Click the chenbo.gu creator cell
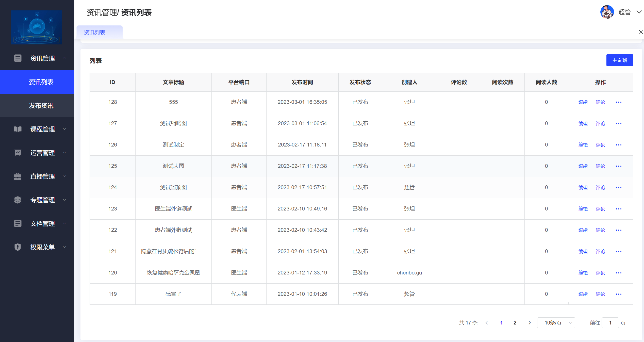 (409, 273)
